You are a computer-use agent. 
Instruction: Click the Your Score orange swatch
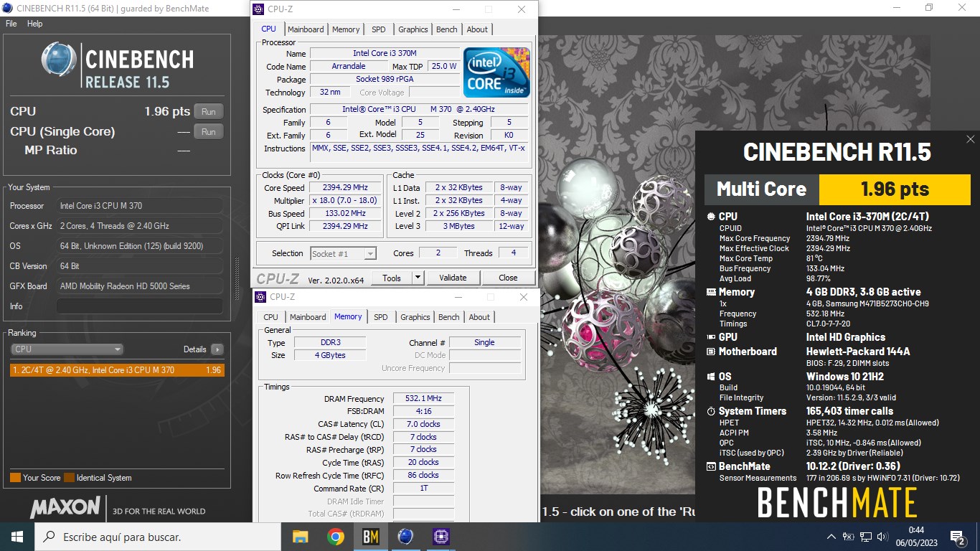[x=15, y=478]
